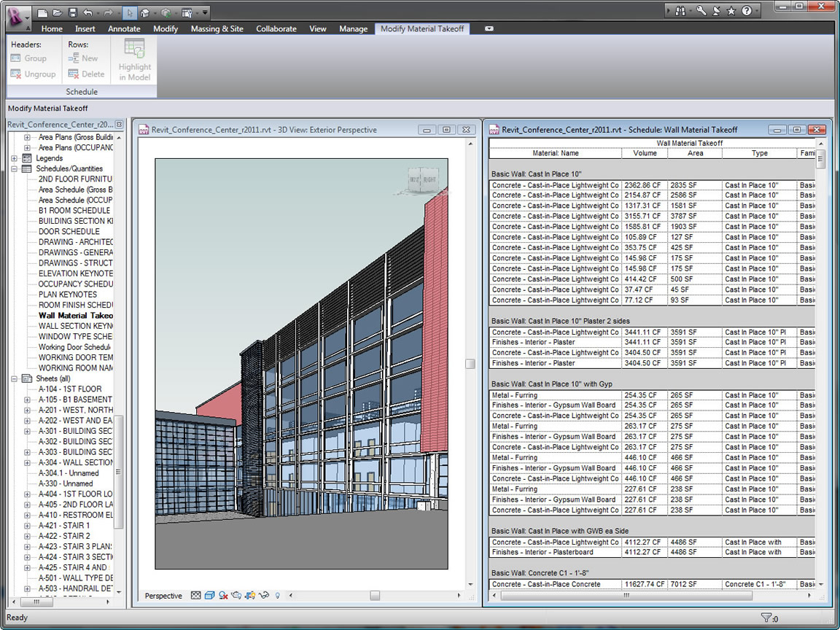Switch to the Massing & Site tab
The height and width of the screenshot is (630, 840).
217,29
